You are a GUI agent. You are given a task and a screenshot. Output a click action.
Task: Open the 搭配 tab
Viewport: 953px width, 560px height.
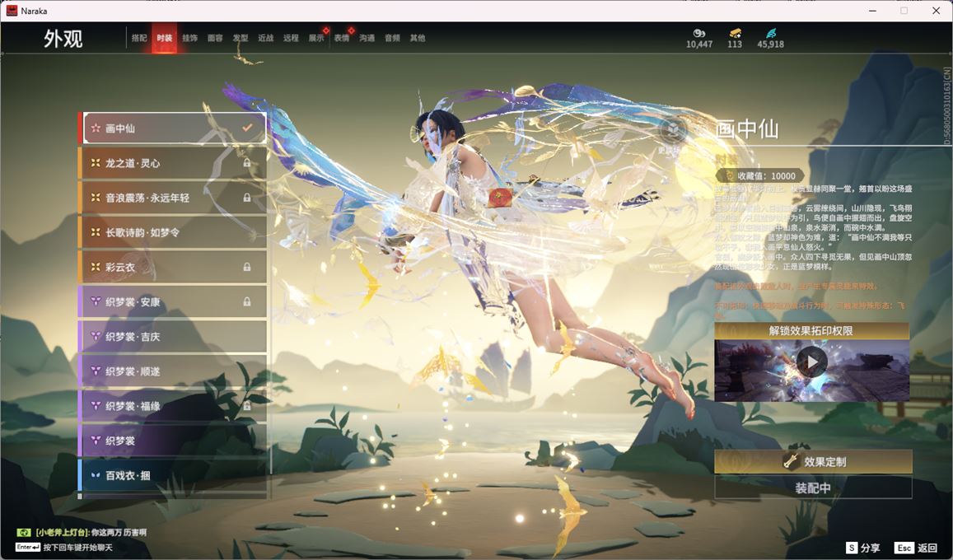click(x=139, y=38)
